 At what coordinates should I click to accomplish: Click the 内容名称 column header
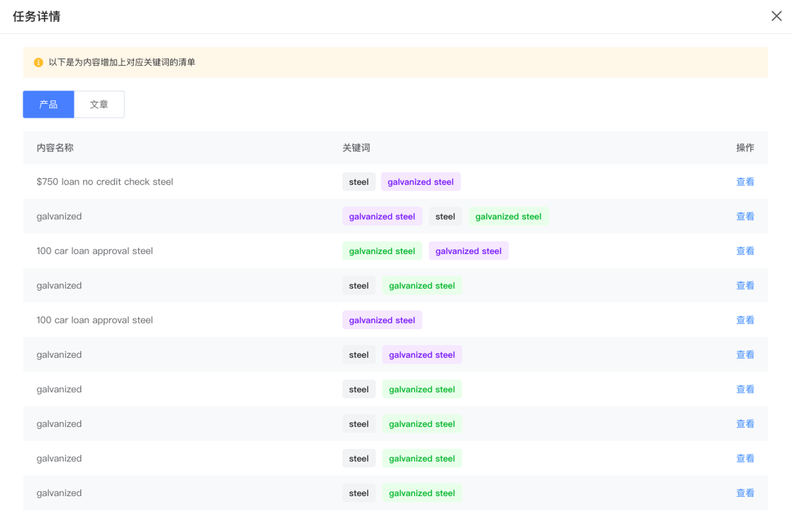tap(55, 148)
